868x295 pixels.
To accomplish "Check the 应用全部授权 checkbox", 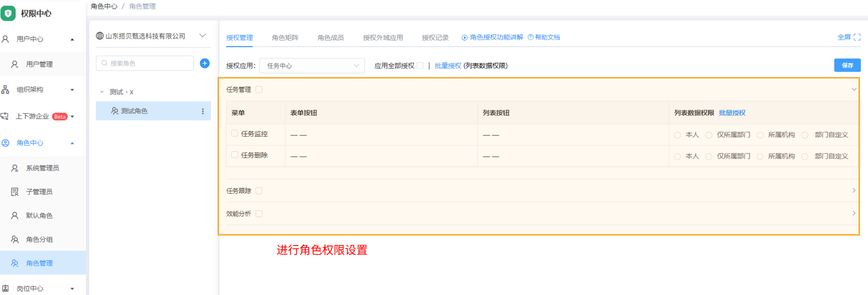I will point(420,66).
